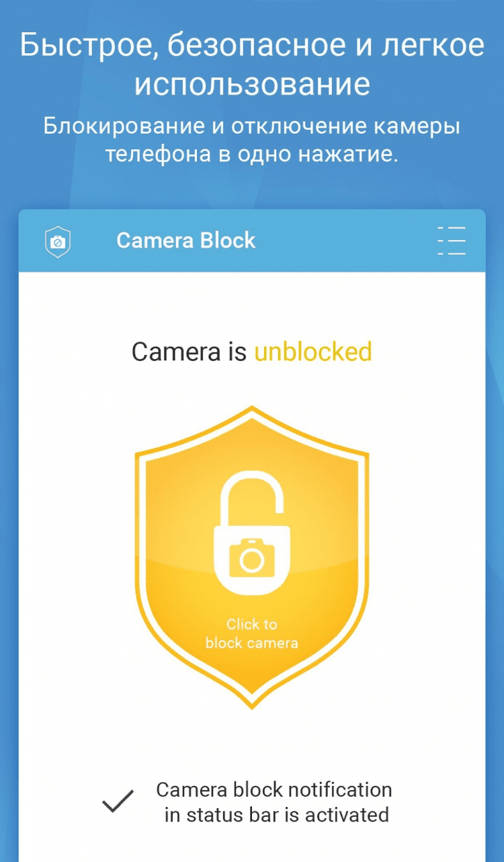Tap the word 'использование' in the heading
The height and width of the screenshot is (862, 504).
[x=252, y=85]
